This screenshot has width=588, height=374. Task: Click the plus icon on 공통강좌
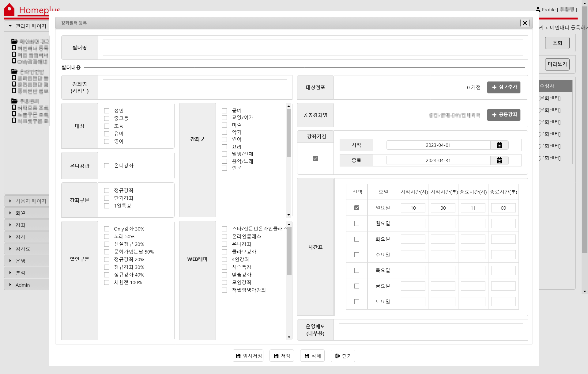coord(494,115)
